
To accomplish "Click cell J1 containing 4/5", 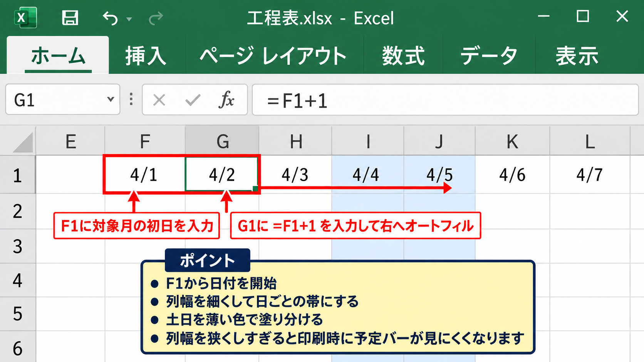I will click(439, 174).
